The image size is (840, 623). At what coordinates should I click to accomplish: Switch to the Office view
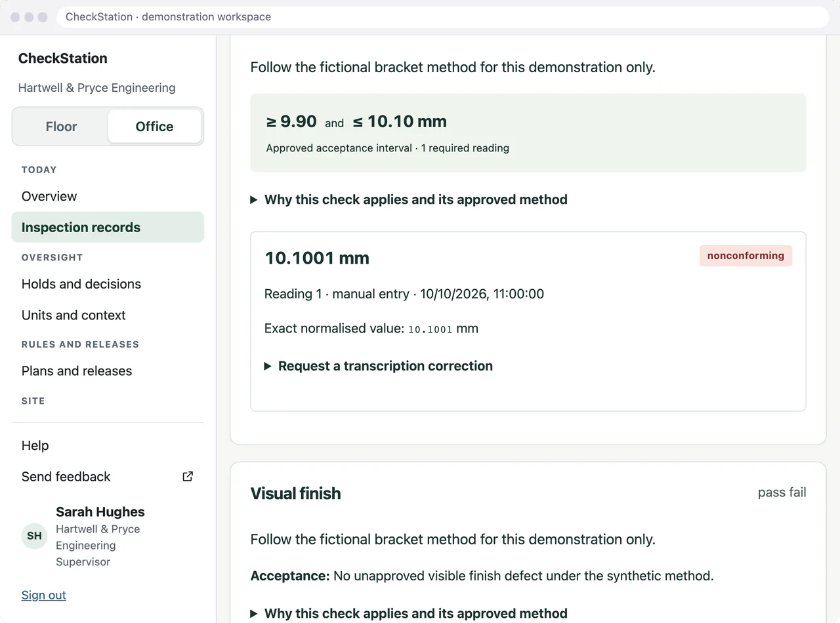pos(154,127)
